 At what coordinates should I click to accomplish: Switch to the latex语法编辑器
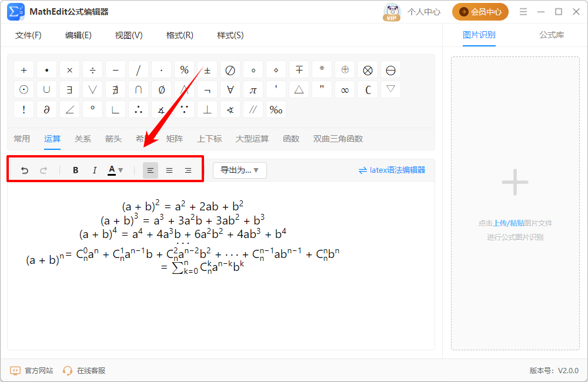(x=392, y=170)
